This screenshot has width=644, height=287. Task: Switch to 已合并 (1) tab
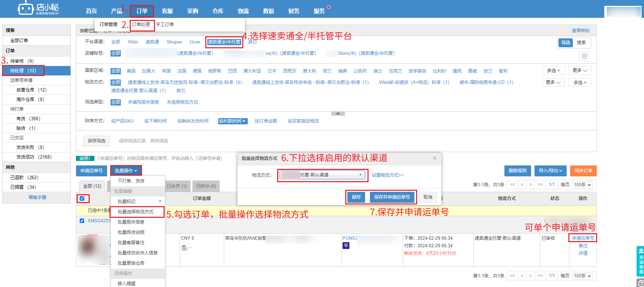click(177, 186)
